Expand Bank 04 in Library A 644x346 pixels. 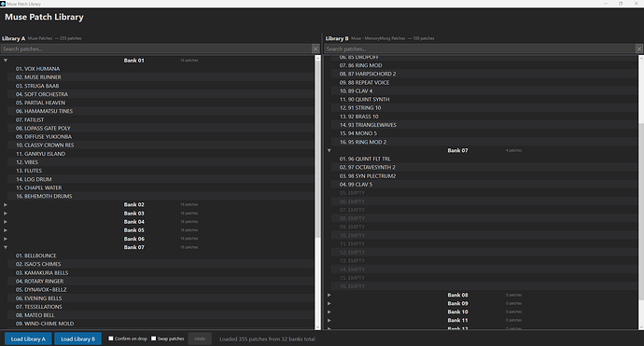pos(6,222)
